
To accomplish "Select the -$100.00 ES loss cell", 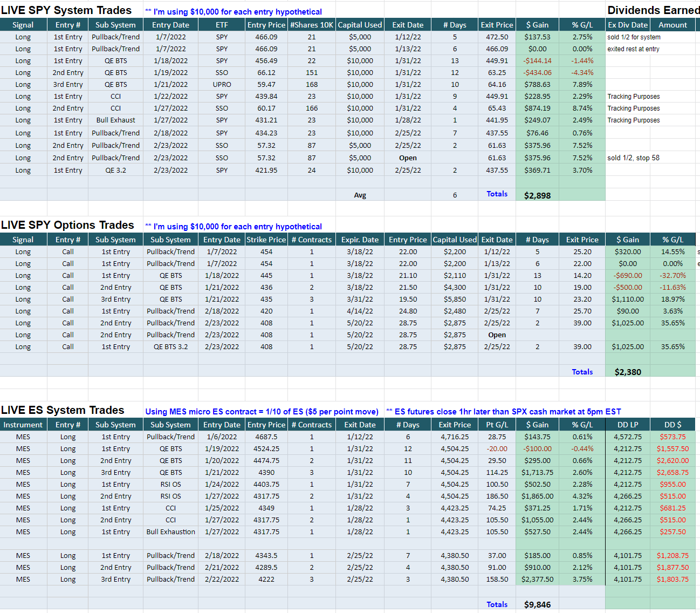I will [537, 449].
